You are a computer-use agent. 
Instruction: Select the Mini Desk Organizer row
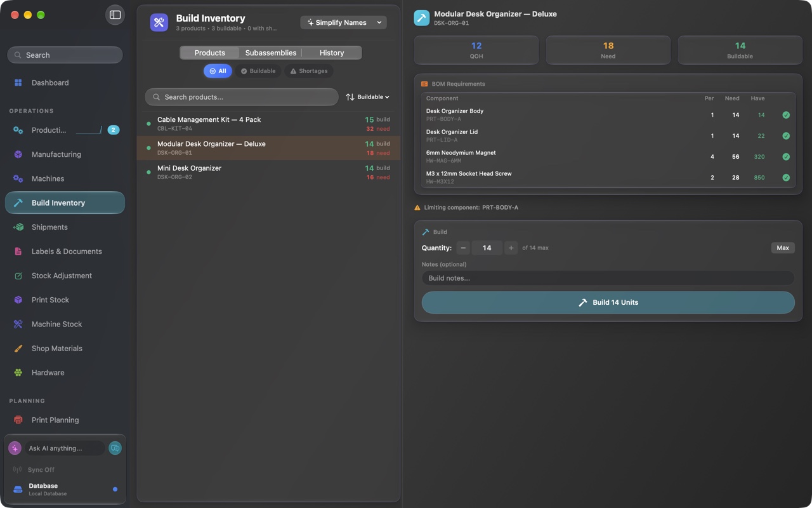pos(269,172)
